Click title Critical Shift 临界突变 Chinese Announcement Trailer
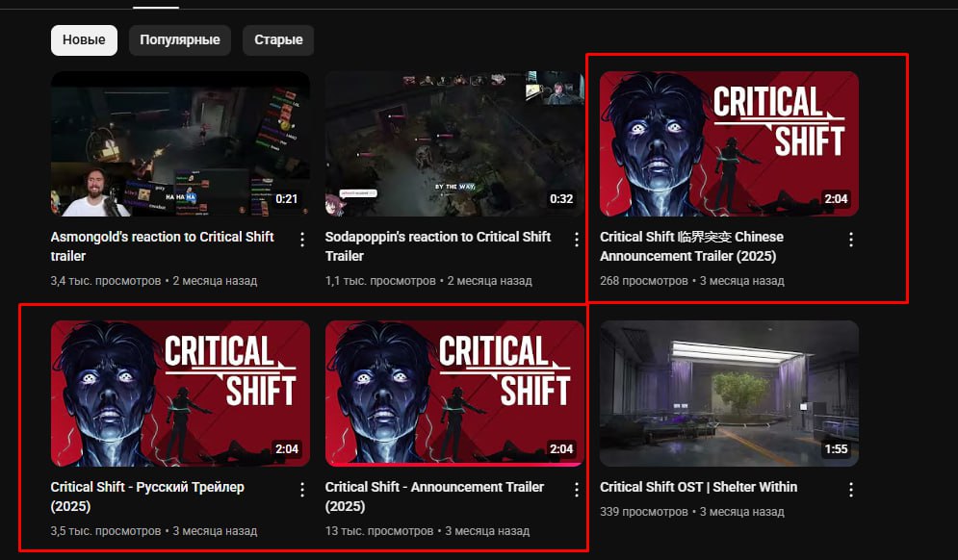 [x=691, y=246]
